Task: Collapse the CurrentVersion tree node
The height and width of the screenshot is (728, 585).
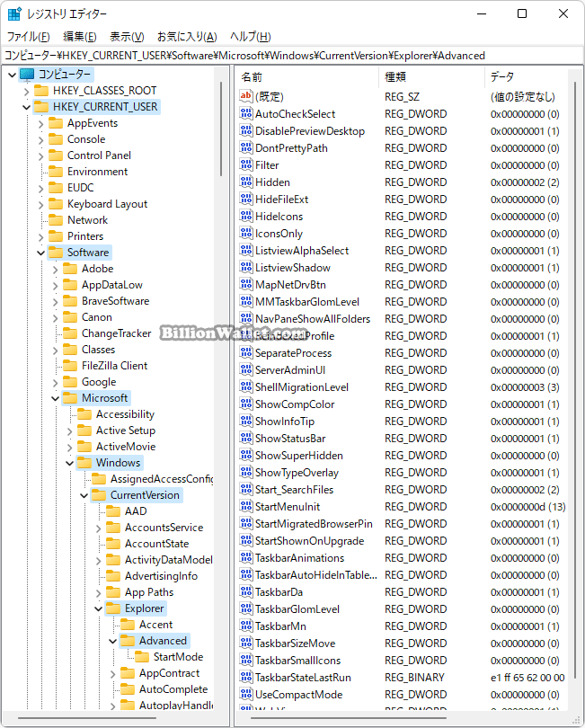Action: tap(84, 496)
